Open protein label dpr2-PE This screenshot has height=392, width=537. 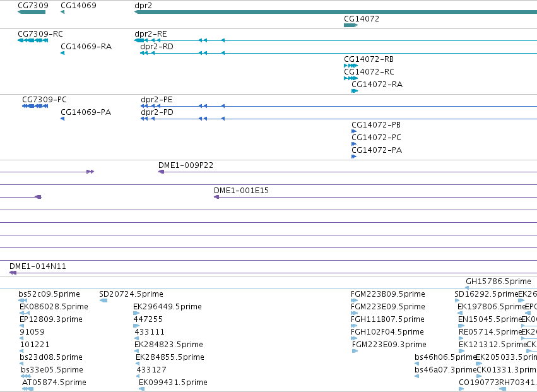pos(156,100)
